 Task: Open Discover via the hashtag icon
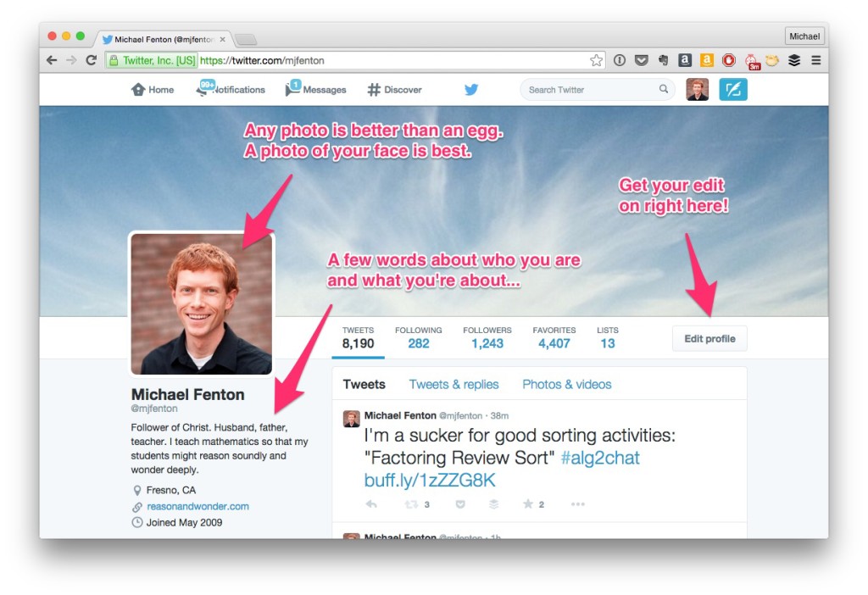(393, 89)
